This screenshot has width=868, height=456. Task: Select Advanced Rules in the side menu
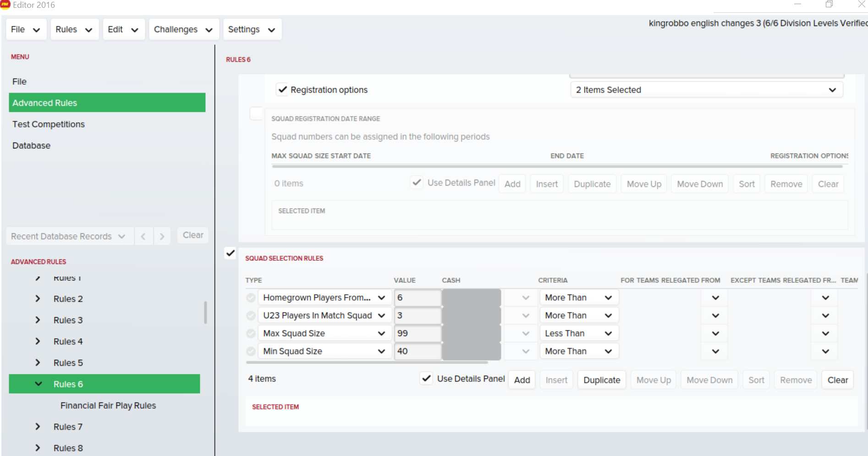point(107,103)
